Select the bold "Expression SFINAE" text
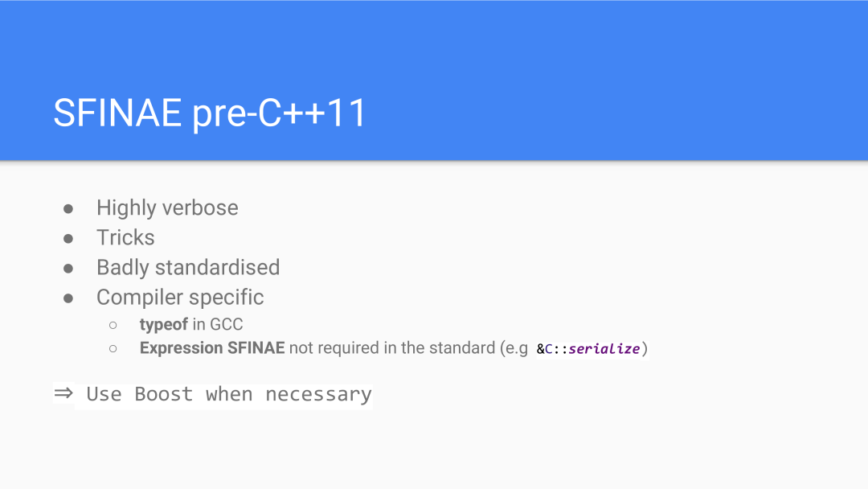868x489 pixels. click(x=212, y=348)
